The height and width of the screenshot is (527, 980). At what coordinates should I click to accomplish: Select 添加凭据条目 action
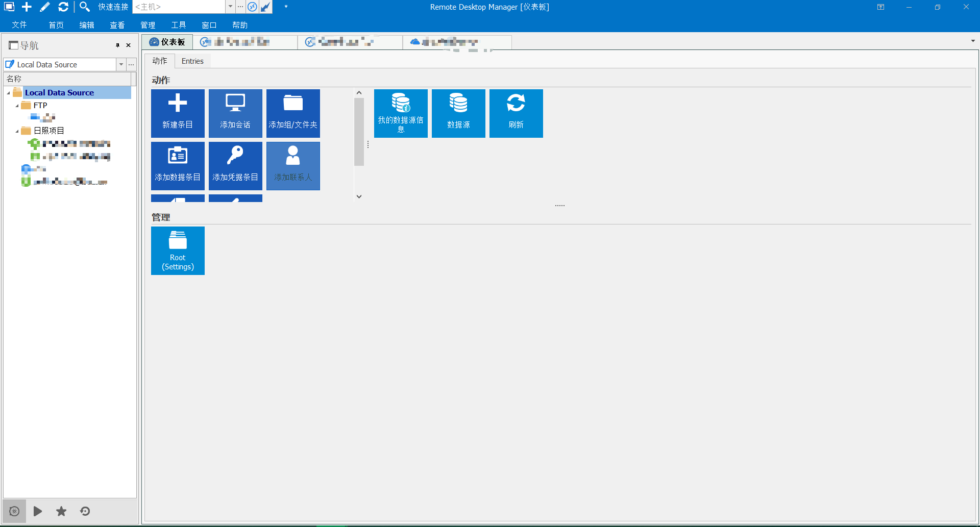click(235, 166)
